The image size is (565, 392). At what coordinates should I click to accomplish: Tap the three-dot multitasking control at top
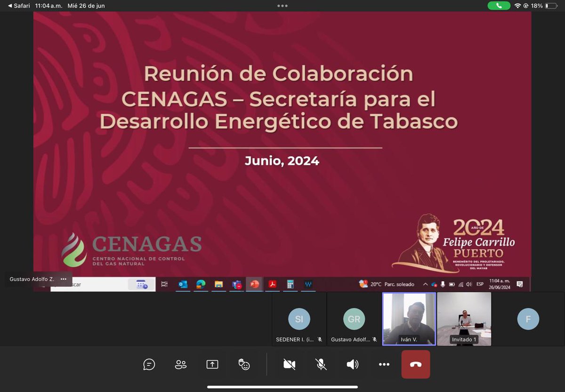[x=282, y=6]
